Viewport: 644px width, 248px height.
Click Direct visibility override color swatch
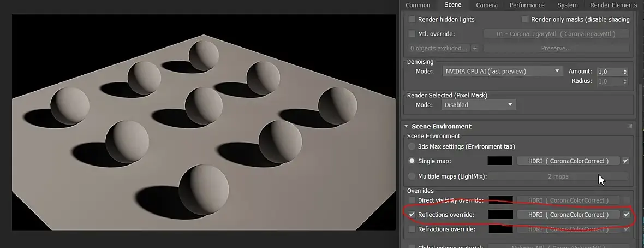tap(500, 200)
